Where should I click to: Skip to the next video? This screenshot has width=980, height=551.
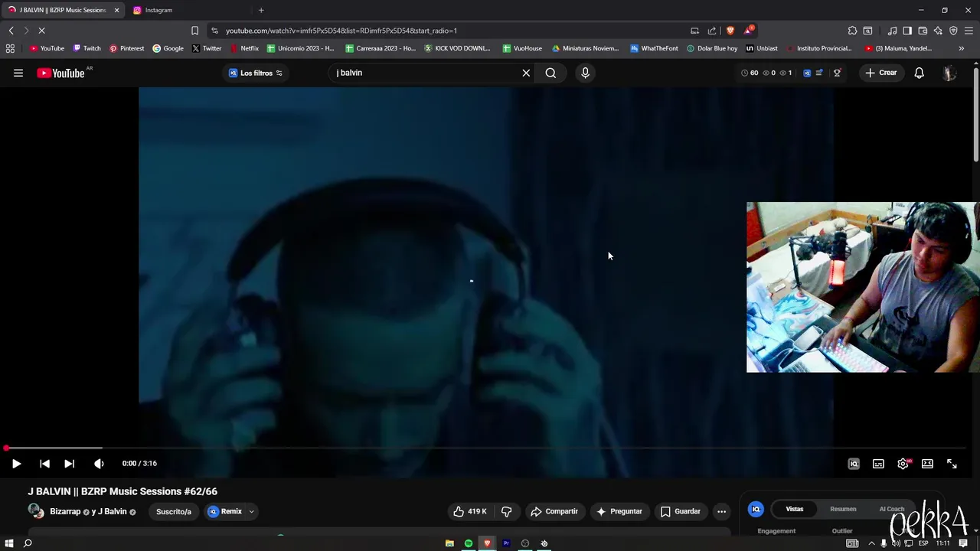tap(69, 463)
